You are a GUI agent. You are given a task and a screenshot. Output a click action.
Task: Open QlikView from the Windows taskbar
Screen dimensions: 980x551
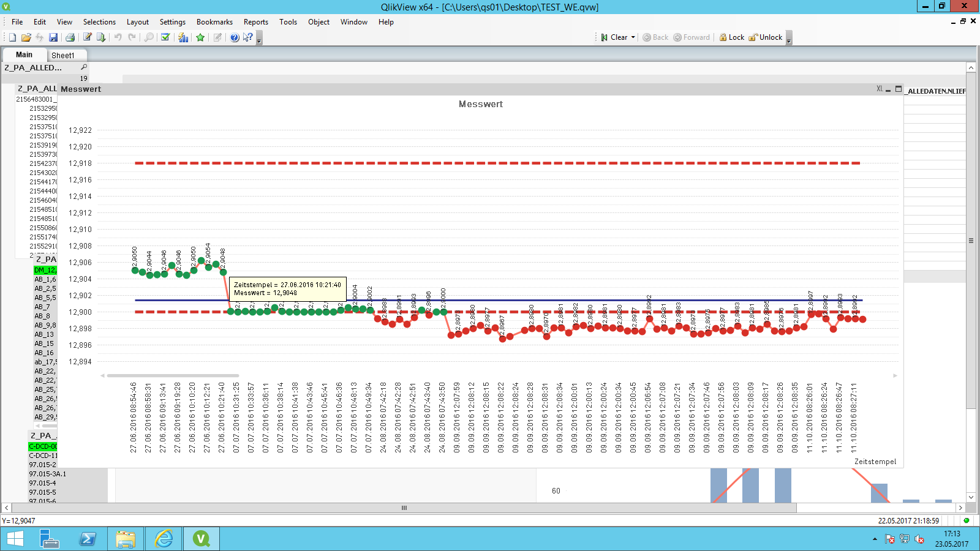(201, 539)
